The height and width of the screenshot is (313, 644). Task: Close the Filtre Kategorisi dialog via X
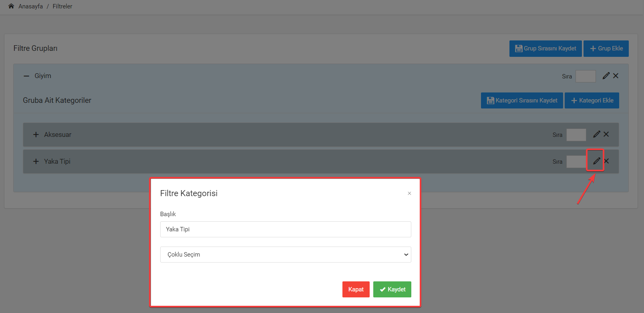[409, 193]
